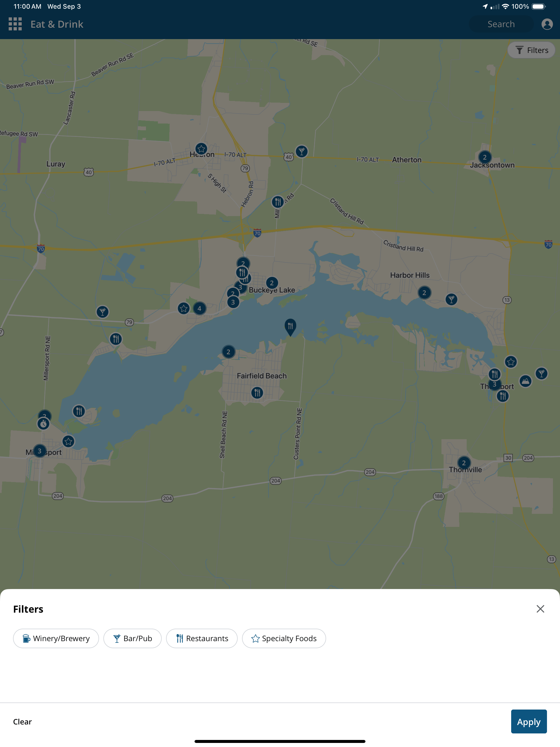
Task: Click the Fairfield Beach map label
Action: pyautogui.click(x=262, y=376)
